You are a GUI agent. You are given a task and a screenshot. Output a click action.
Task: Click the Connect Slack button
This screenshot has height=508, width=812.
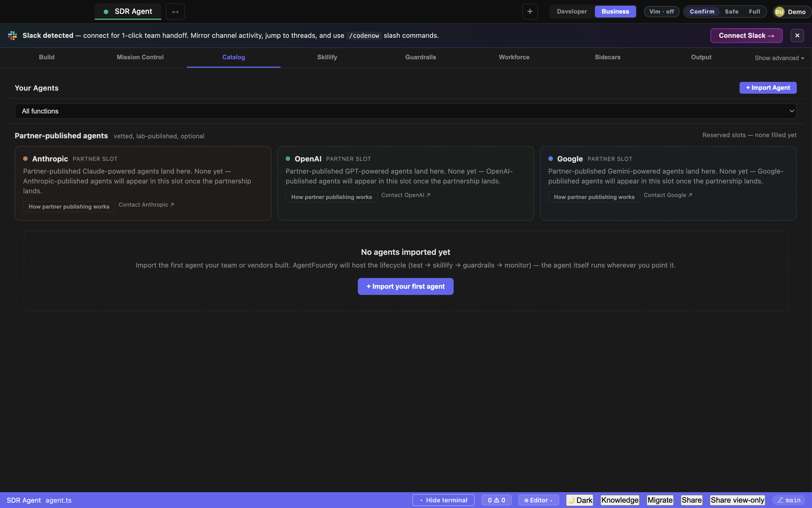pyautogui.click(x=746, y=36)
